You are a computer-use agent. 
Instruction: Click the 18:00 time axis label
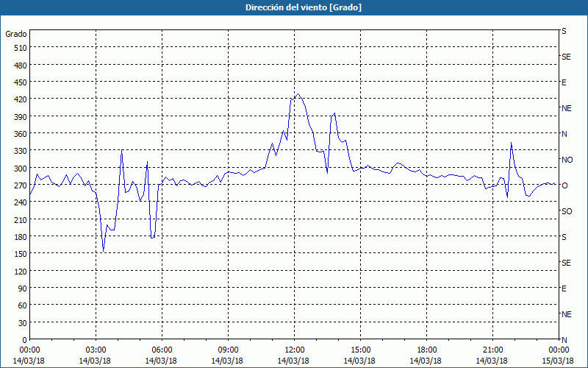426,350
